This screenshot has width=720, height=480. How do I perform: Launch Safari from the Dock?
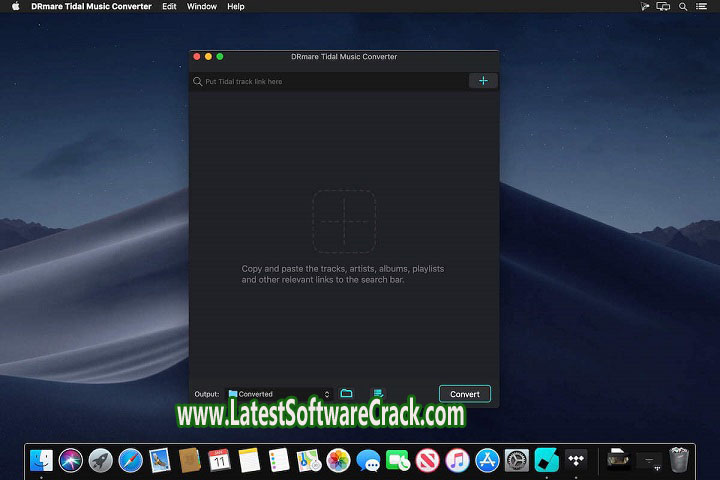130,461
